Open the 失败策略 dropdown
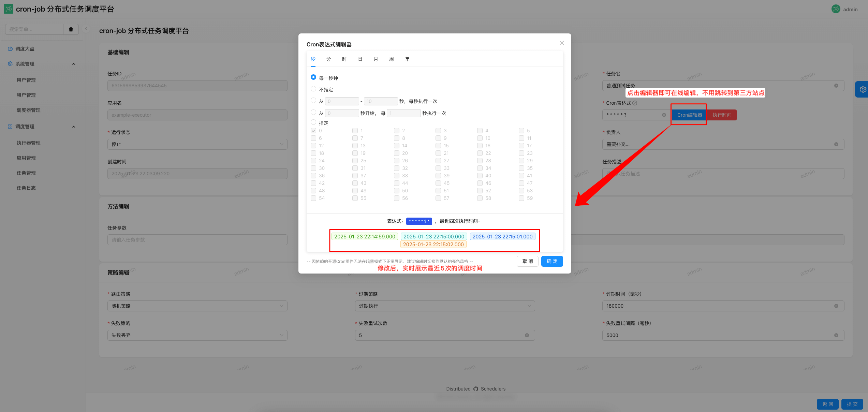The image size is (868, 412). tap(197, 335)
